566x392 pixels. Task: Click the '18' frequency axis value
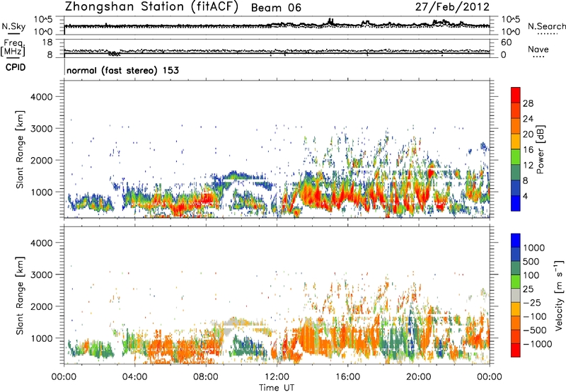[x=47, y=42]
